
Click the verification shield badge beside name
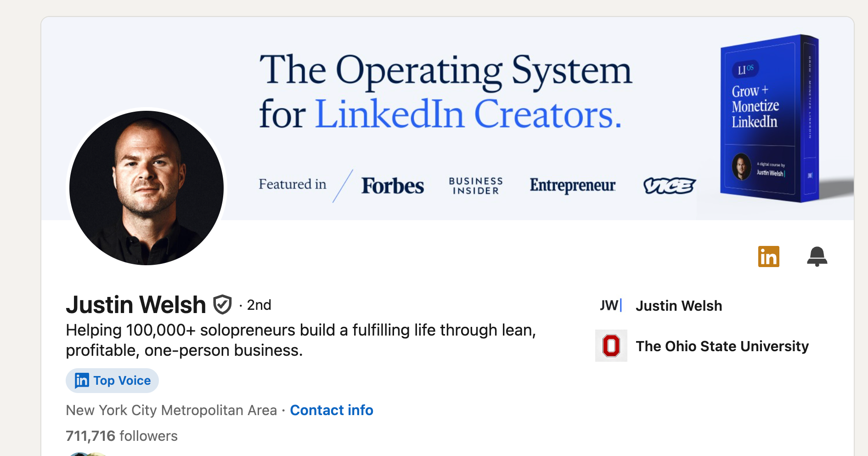click(222, 305)
